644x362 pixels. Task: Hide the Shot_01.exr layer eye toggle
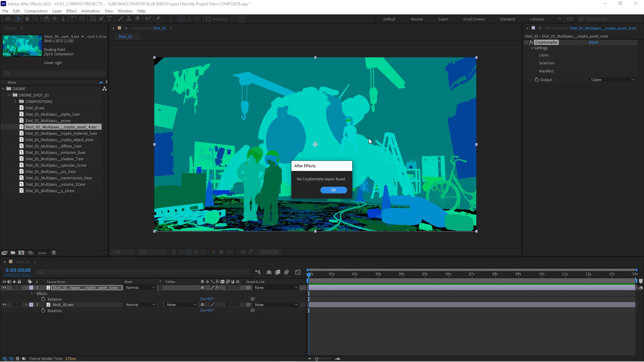click(x=4, y=305)
